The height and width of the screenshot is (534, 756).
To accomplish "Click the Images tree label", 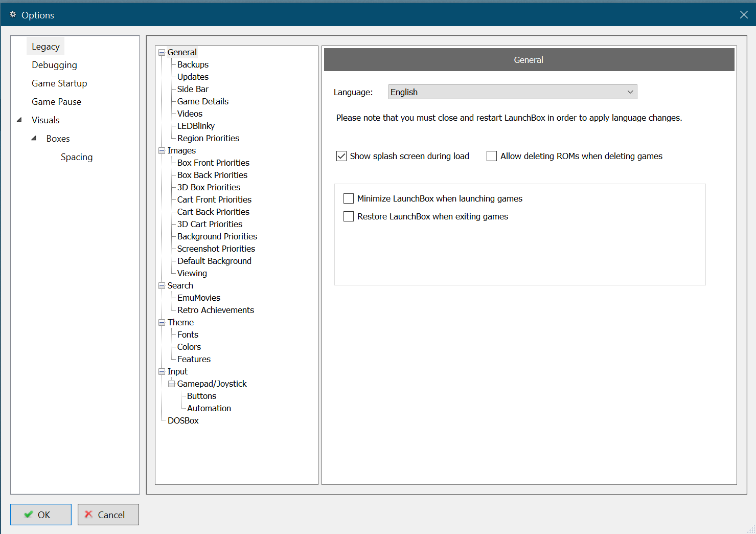I will point(181,150).
